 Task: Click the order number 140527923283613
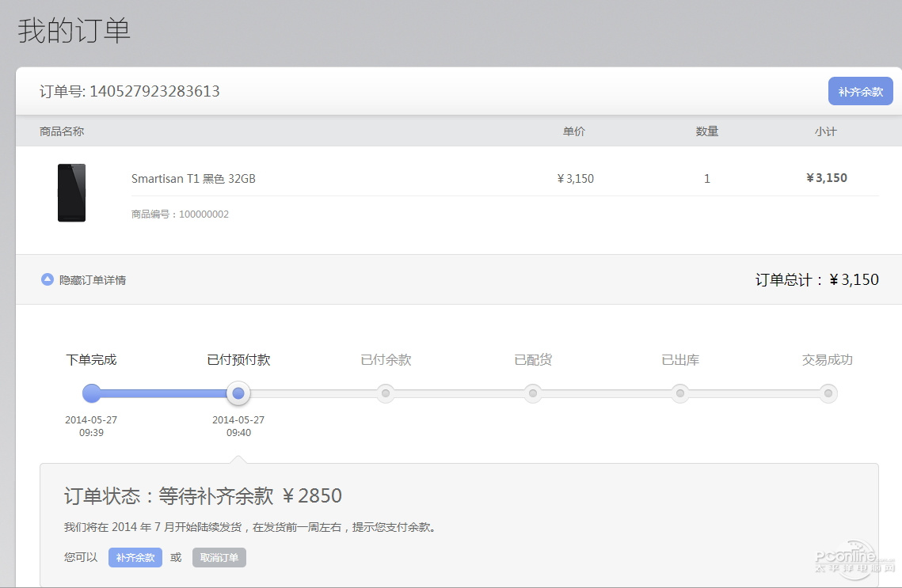coord(154,91)
